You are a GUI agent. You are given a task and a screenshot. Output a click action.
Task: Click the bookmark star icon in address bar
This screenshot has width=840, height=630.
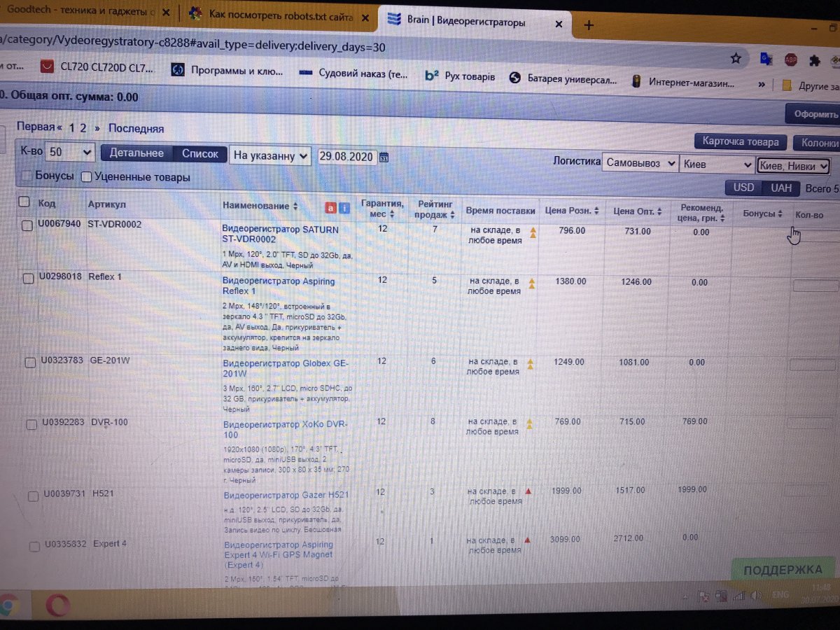736,59
